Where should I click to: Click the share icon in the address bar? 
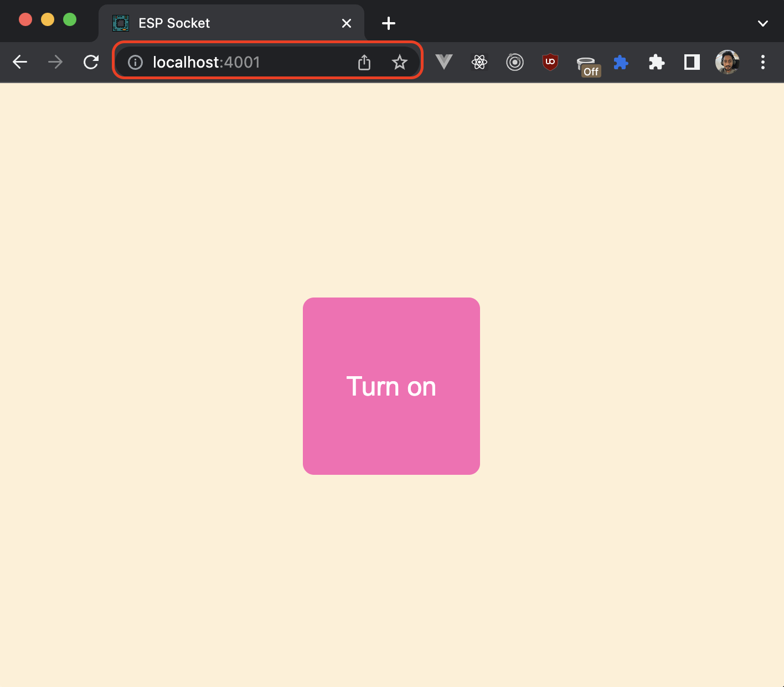point(364,62)
